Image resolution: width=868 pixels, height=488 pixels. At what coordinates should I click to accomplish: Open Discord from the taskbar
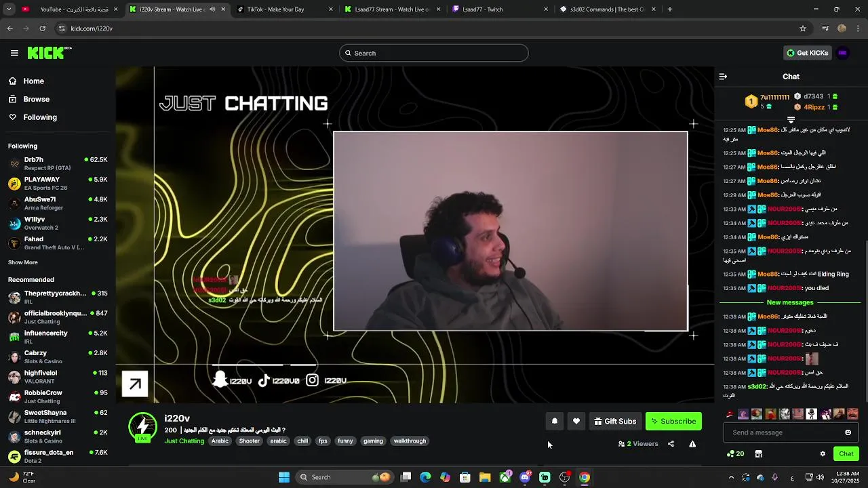pos(525,477)
